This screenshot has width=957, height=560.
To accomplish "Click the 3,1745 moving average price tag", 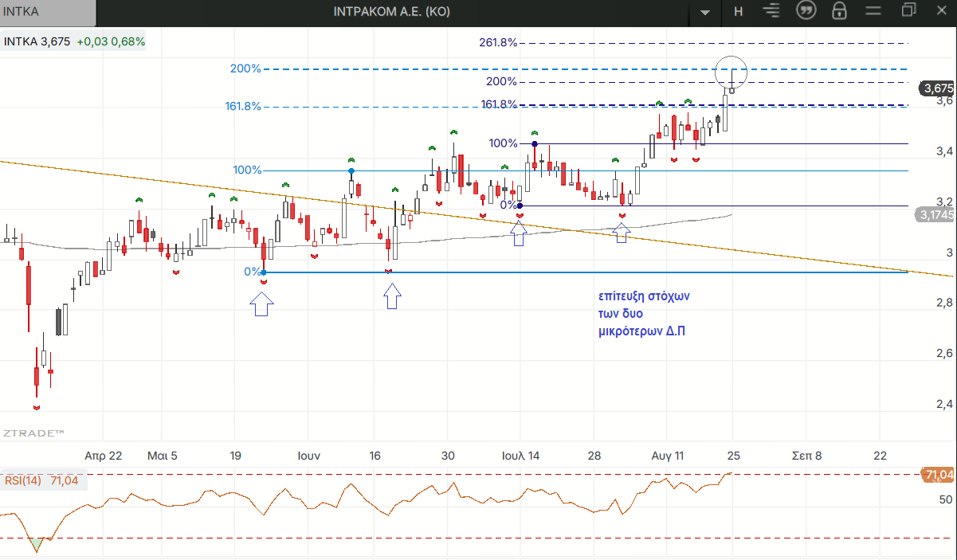I will [934, 215].
